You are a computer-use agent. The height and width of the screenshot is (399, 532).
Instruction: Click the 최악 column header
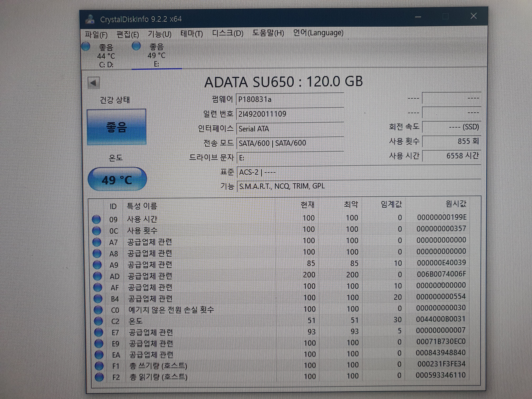351,204
